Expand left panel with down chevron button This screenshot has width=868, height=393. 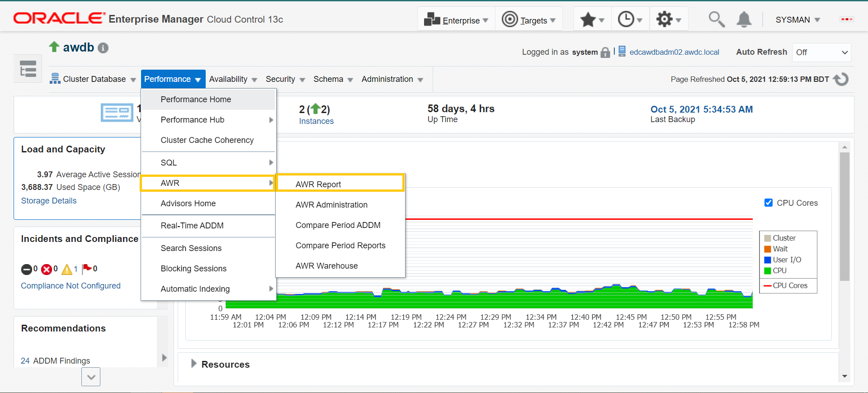91,377
